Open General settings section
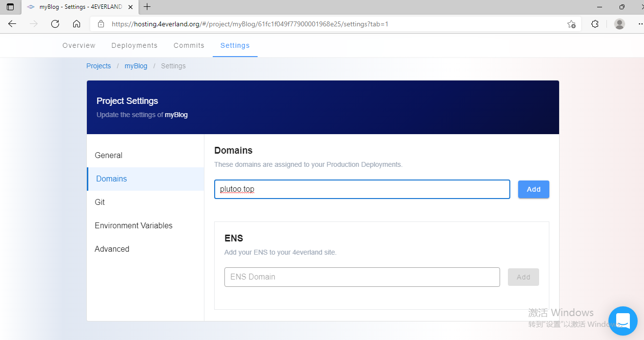644x340 pixels. coord(145,155)
